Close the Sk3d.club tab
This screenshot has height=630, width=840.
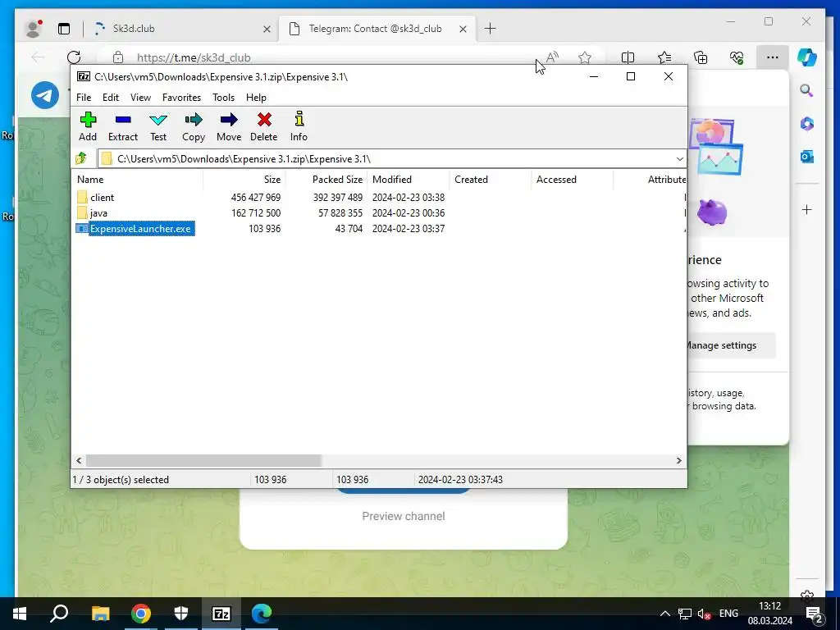tap(267, 29)
